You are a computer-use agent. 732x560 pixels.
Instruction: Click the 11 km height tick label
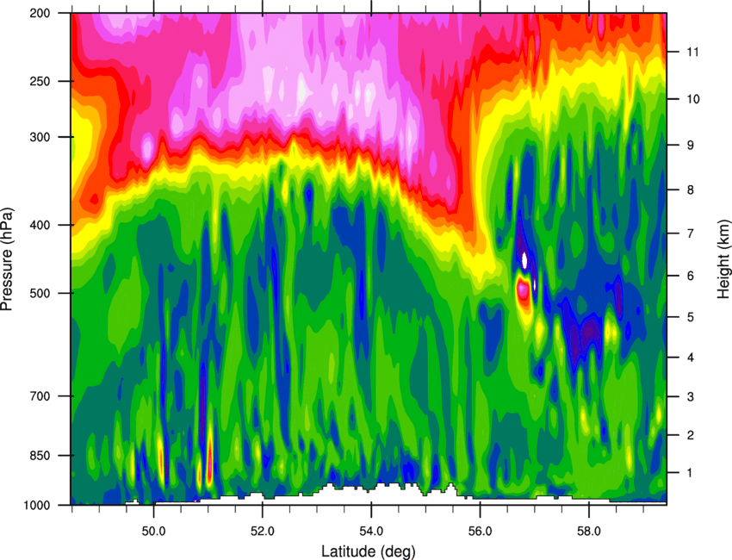coord(692,52)
